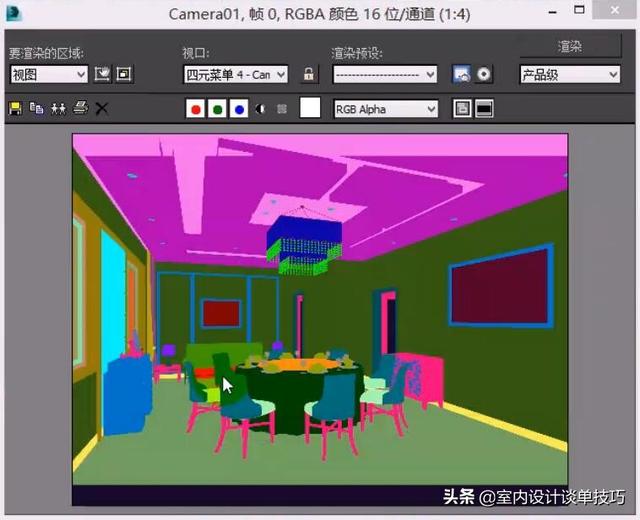This screenshot has height=520, width=640.
Task: Maximize the render frame window
Action: [x=579, y=10]
